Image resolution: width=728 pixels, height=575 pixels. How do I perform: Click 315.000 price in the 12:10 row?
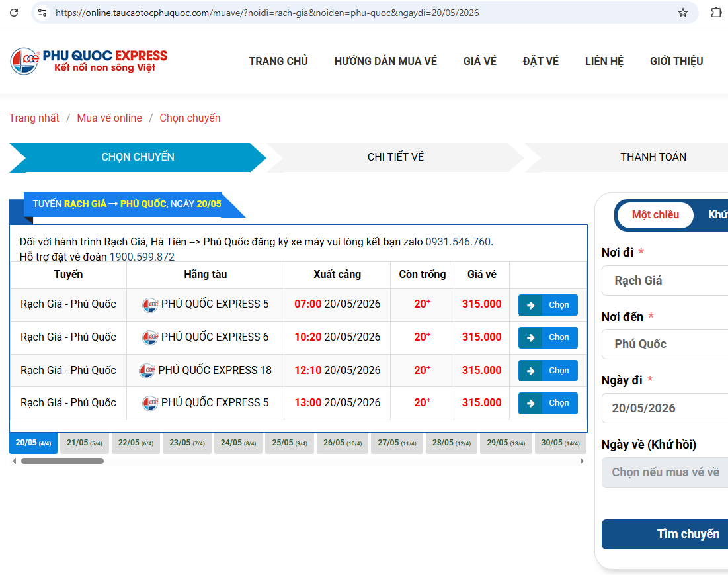click(481, 370)
